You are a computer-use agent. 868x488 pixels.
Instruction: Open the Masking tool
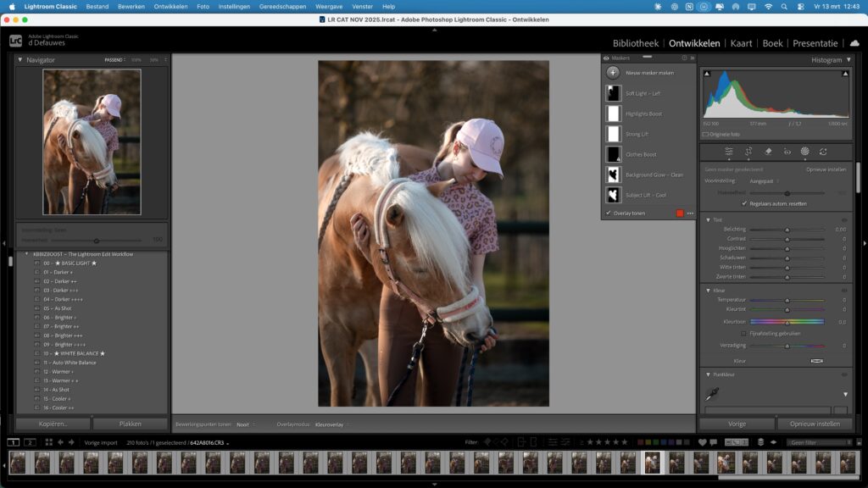(805, 151)
